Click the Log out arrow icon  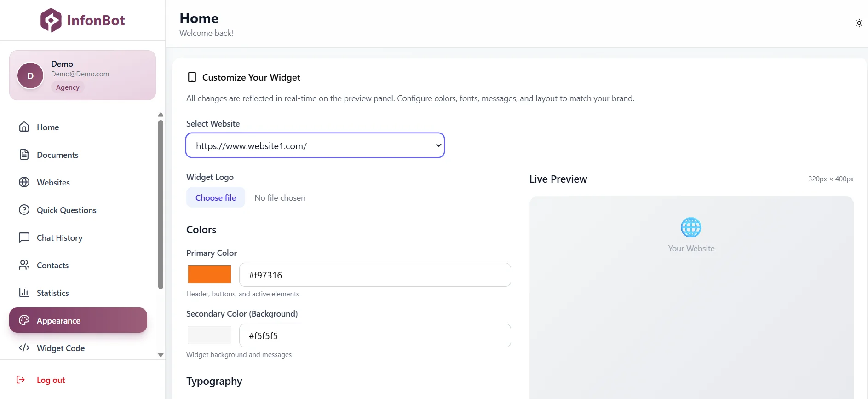tap(21, 380)
